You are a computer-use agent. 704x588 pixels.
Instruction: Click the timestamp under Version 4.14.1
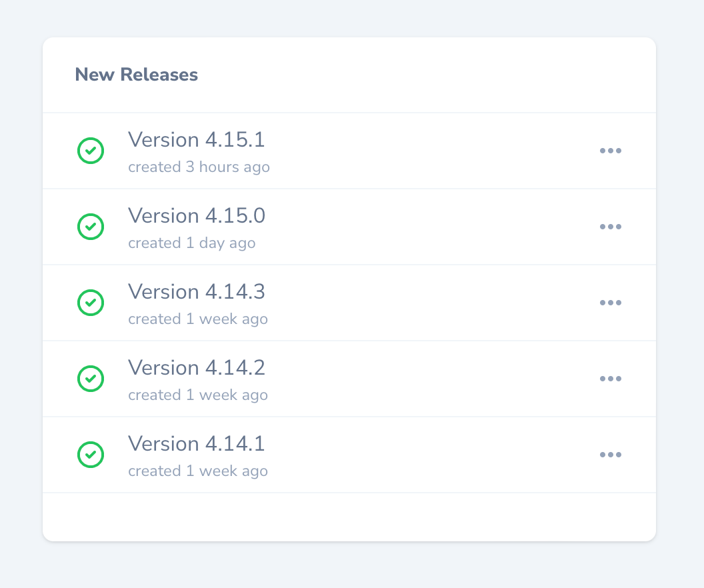tap(197, 471)
